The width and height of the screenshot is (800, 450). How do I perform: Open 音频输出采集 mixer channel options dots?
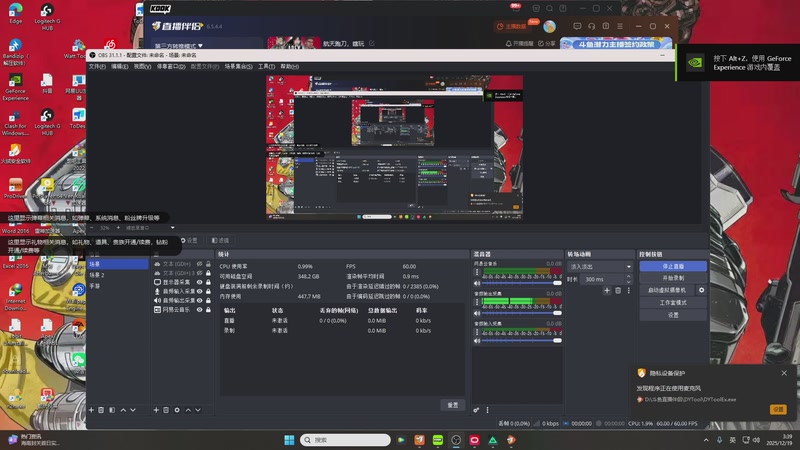click(x=477, y=302)
